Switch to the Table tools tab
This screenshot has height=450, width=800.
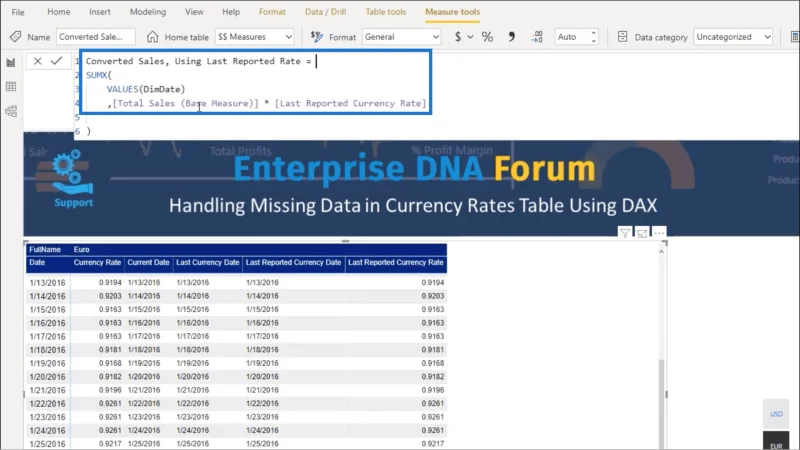(386, 12)
